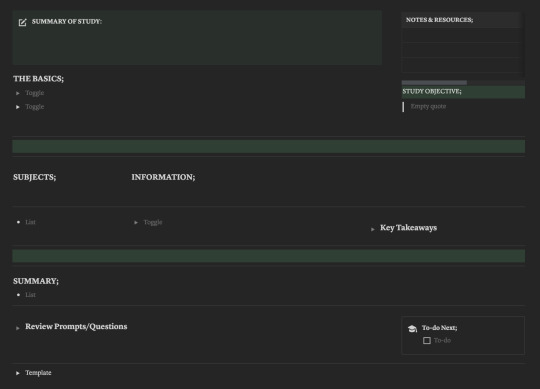540x389 pixels.
Task: Click the SUMMARY OF STUDY callout heading
Action: pyautogui.click(x=67, y=21)
